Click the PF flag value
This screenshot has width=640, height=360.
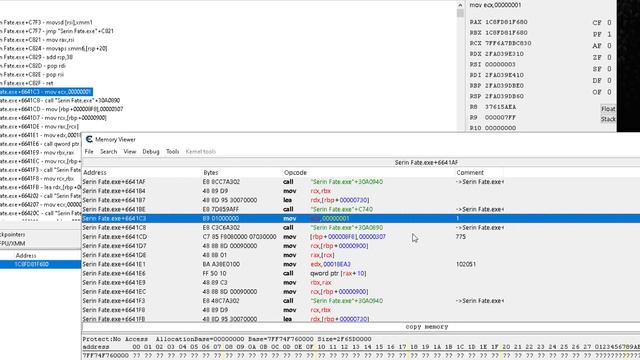coord(609,34)
